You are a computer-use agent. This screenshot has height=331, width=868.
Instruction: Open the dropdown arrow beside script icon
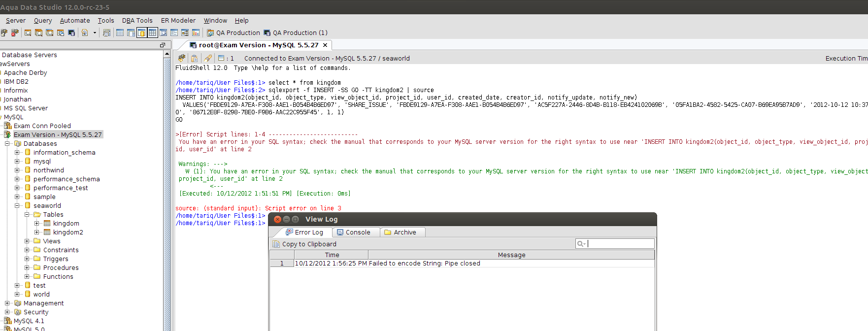[95, 33]
